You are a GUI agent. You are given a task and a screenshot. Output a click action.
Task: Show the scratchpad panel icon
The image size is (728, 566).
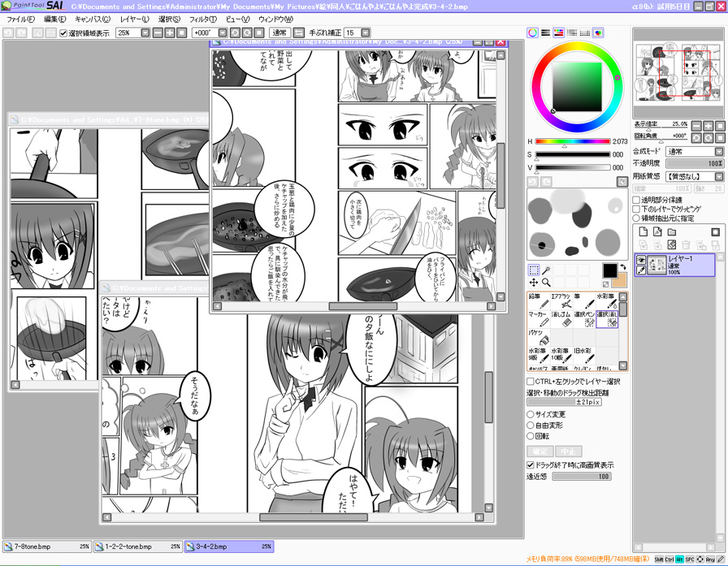tap(598, 32)
